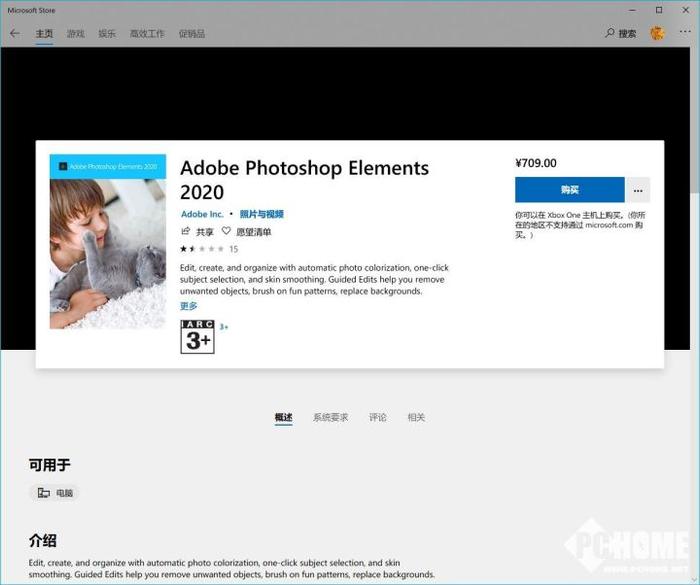Switch to the 游戏 tab
This screenshot has width=700, height=585.
75,33
